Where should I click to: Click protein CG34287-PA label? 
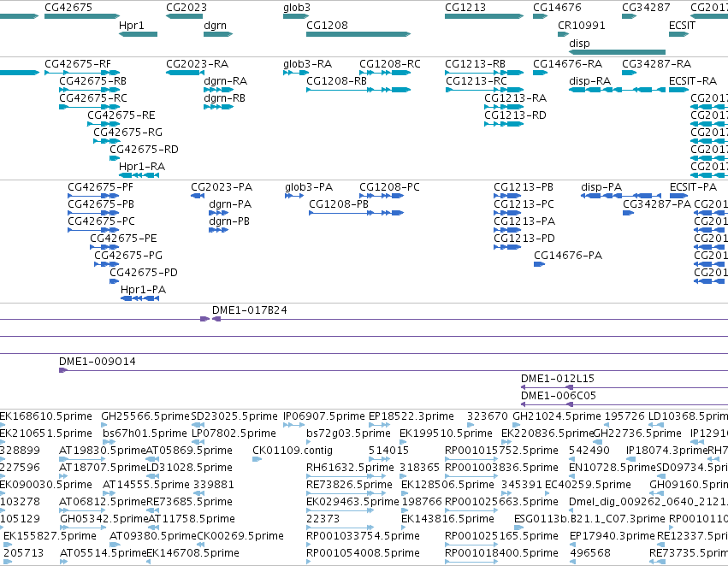[x=657, y=204]
